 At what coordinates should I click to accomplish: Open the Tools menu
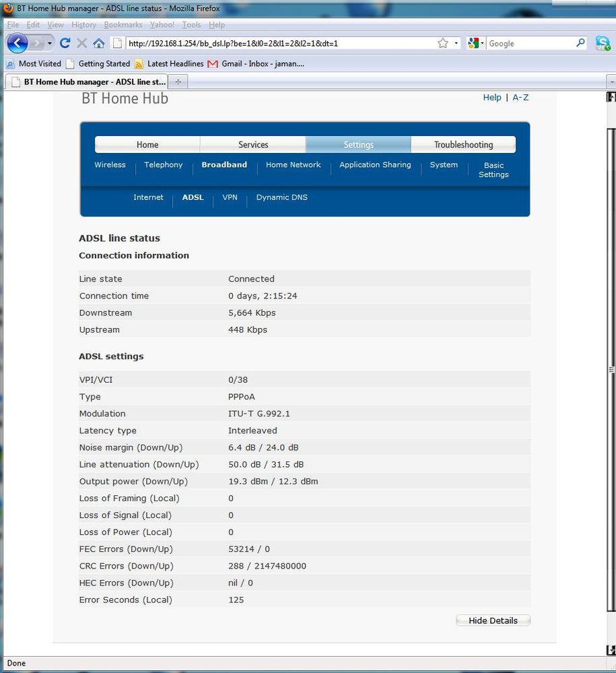pyautogui.click(x=191, y=25)
